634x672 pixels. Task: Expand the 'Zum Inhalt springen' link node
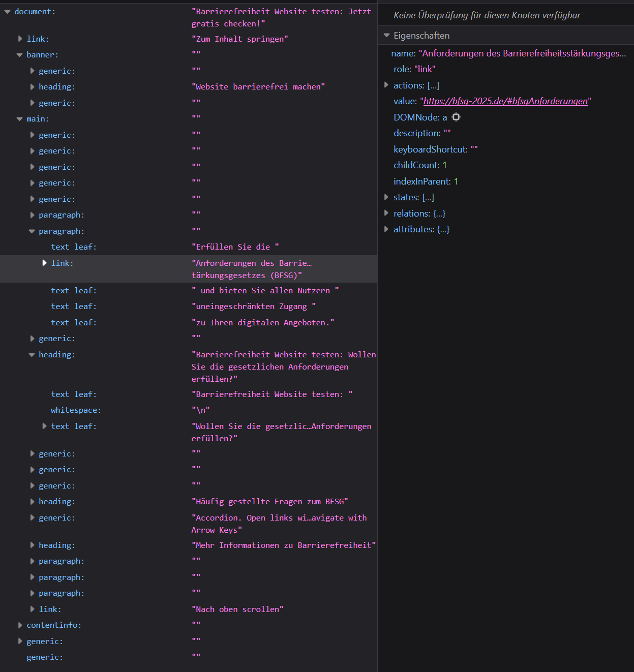point(20,39)
